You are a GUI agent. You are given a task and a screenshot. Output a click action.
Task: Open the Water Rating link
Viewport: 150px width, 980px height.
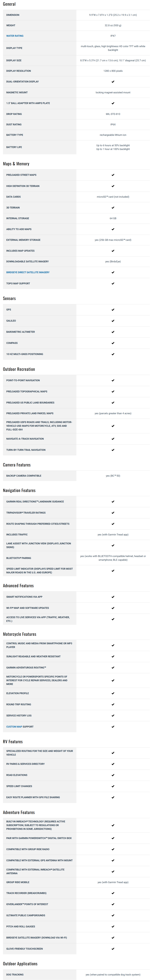click(x=15, y=36)
